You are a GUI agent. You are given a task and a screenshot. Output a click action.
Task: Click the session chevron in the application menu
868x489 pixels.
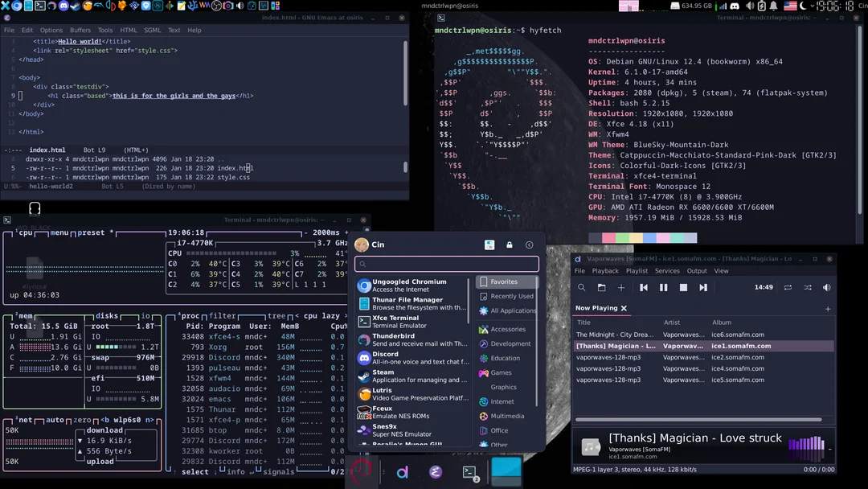529,244
